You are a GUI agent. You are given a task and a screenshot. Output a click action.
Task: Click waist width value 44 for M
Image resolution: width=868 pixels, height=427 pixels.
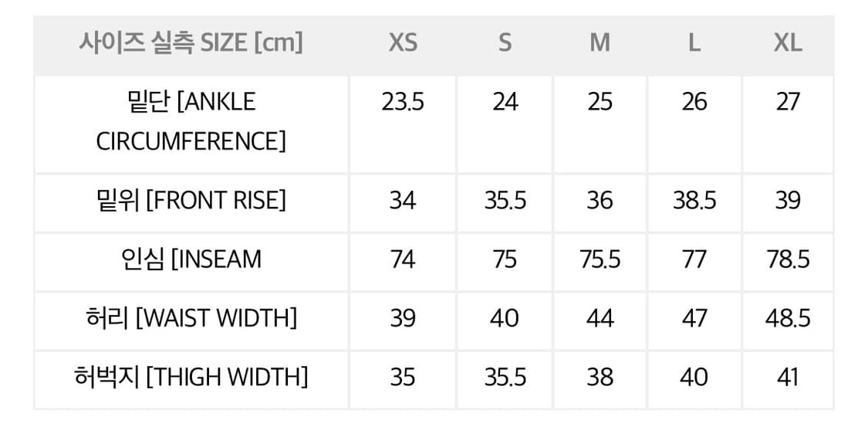pos(599,318)
